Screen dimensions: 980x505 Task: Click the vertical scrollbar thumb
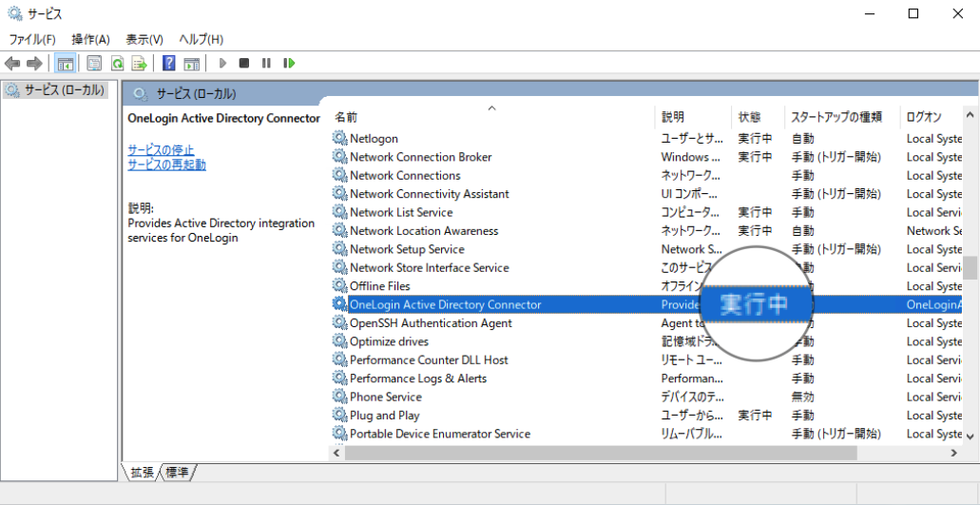click(x=970, y=267)
